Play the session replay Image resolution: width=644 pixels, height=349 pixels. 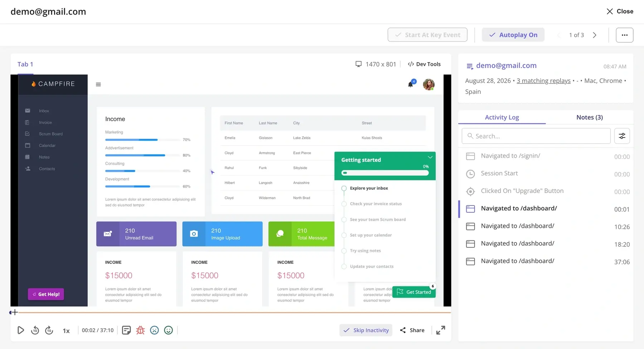(x=21, y=330)
